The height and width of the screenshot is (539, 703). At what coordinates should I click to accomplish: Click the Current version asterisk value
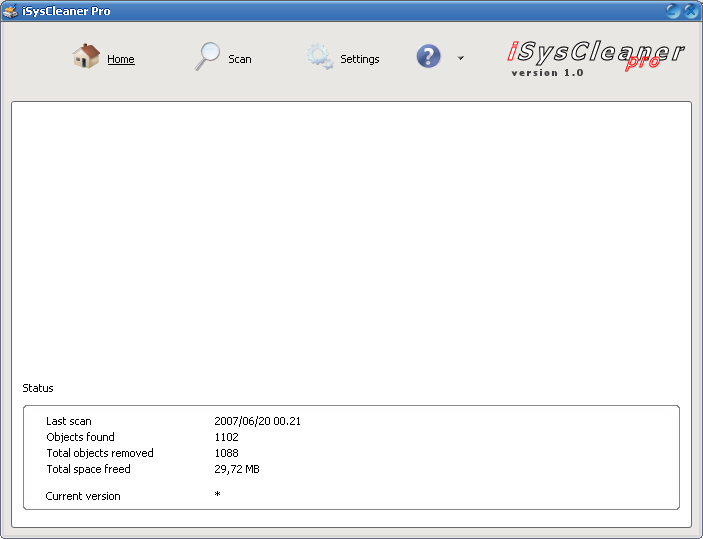217,496
